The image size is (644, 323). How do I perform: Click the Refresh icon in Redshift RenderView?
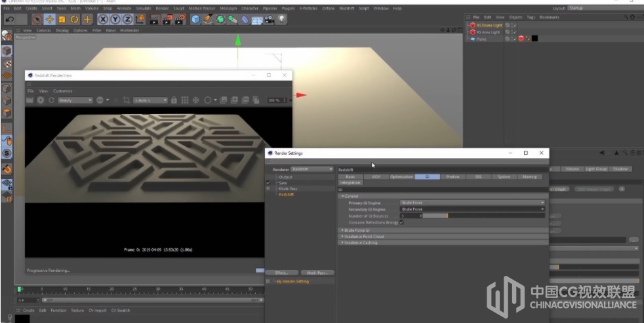(51, 100)
